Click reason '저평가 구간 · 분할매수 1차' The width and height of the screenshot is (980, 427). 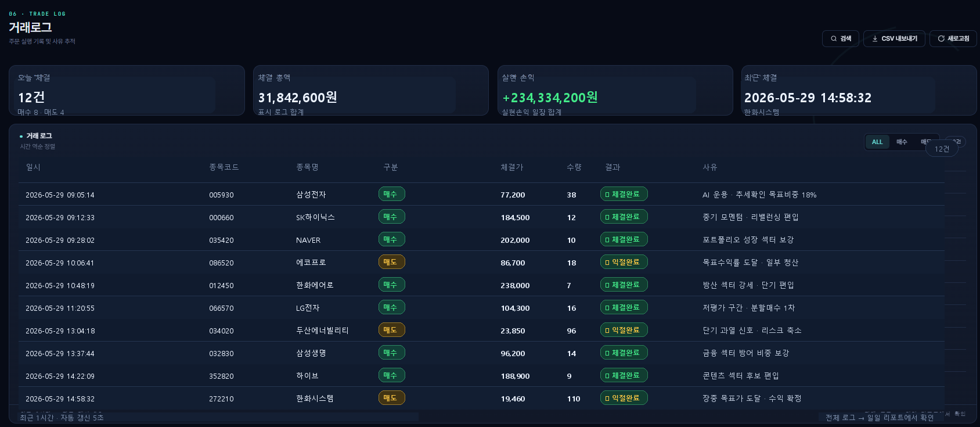click(x=749, y=308)
